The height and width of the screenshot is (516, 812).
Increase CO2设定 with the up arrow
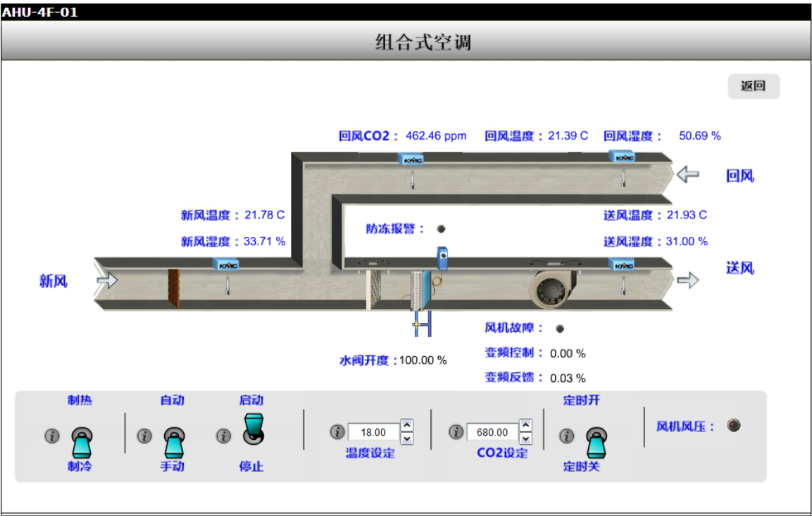click(525, 425)
